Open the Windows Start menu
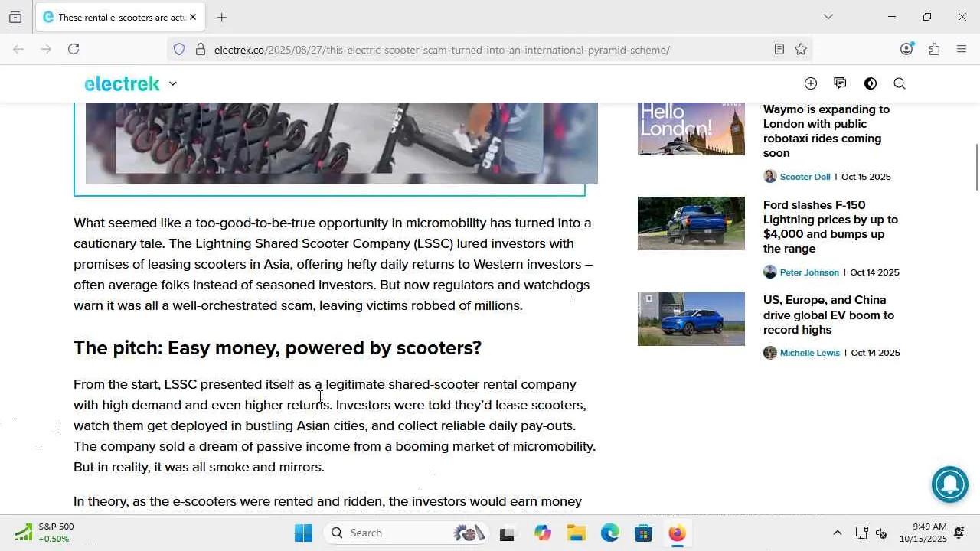The image size is (980, 551). [303, 533]
